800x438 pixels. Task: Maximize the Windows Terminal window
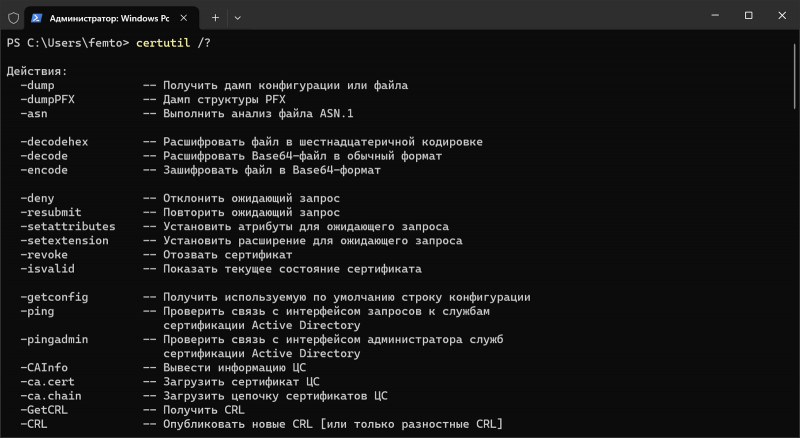[748, 16]
